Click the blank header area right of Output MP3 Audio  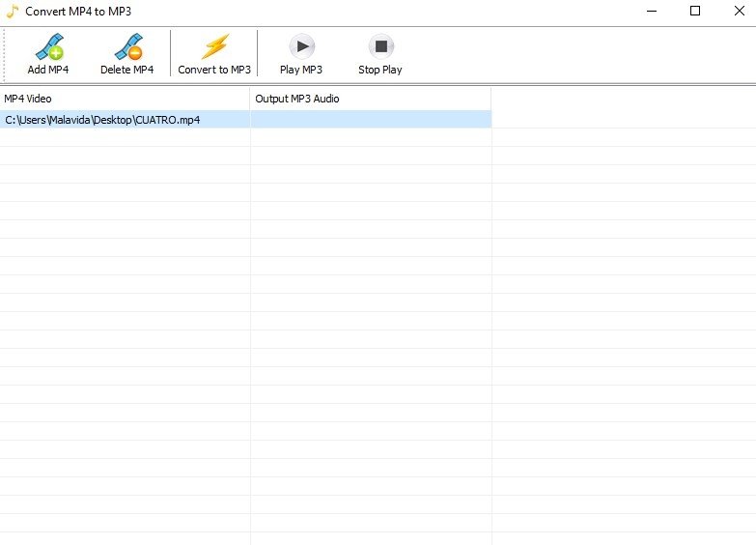pos(623,99)
